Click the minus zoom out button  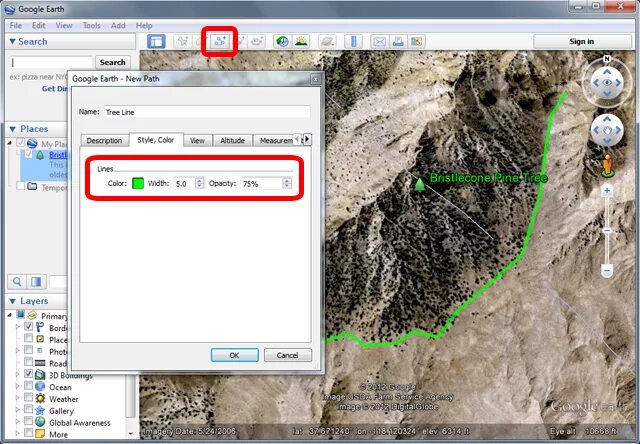[607, 270]
